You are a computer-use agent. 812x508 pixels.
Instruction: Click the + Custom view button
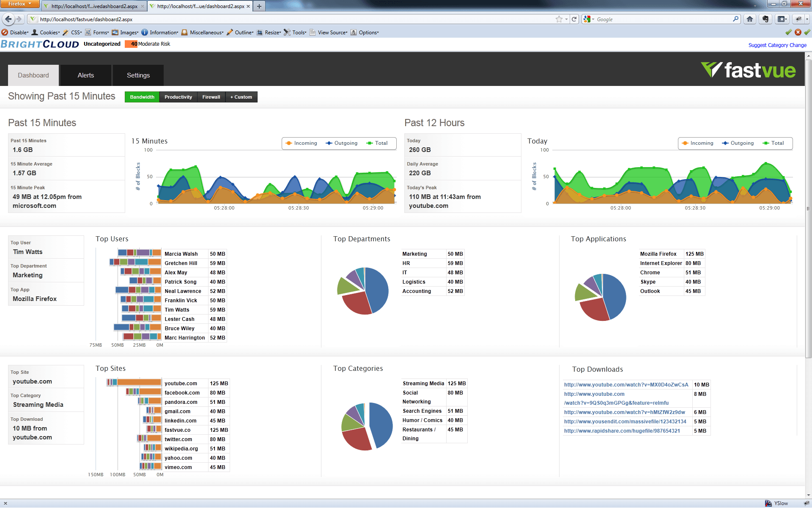pyautogui.click(x=241, y=97)
